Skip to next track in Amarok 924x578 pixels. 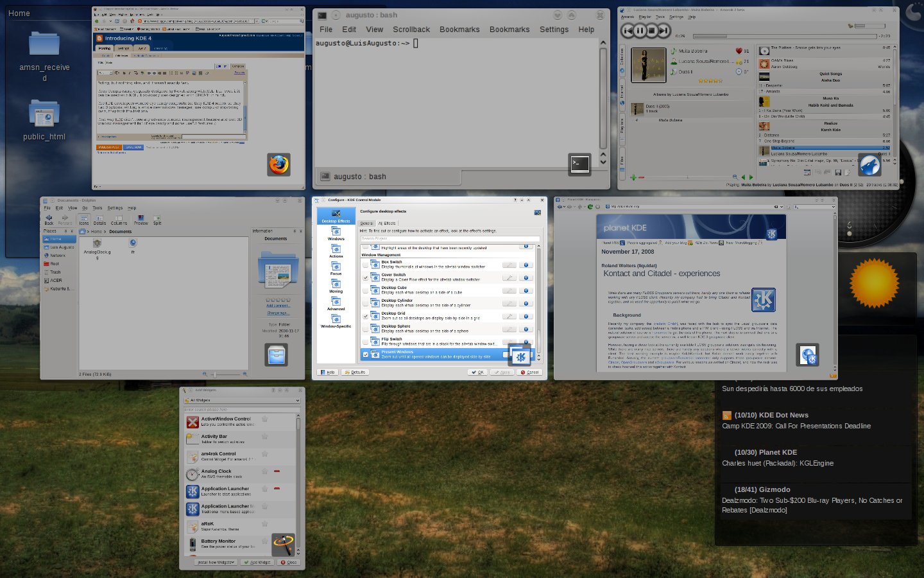pyautogui.click(x=663, y=30)
